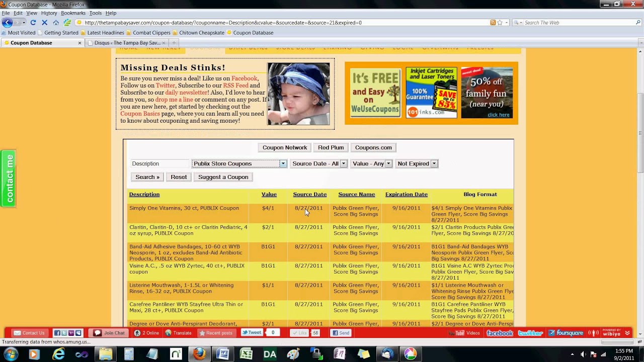Close the Disqus tab
This screenshot has width=644, height=362.
(x=164, y=43)
